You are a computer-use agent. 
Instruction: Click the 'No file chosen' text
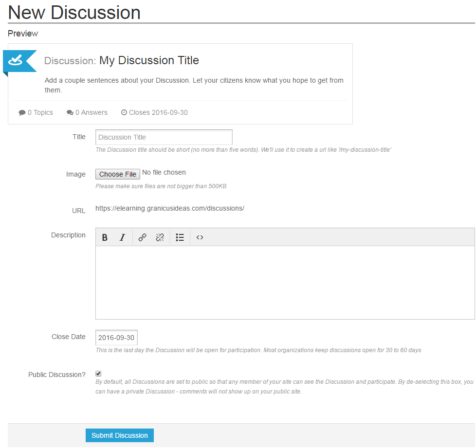click(164, 172)
